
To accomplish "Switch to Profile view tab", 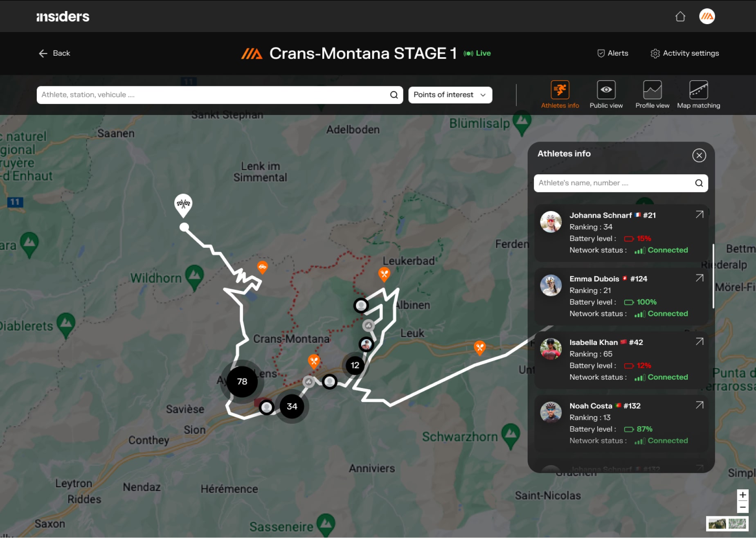I will [x=652, y=95].
